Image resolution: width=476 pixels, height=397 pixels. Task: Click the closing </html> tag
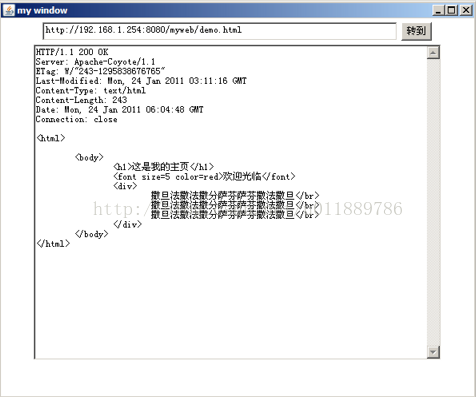click(x=53, y=244)
